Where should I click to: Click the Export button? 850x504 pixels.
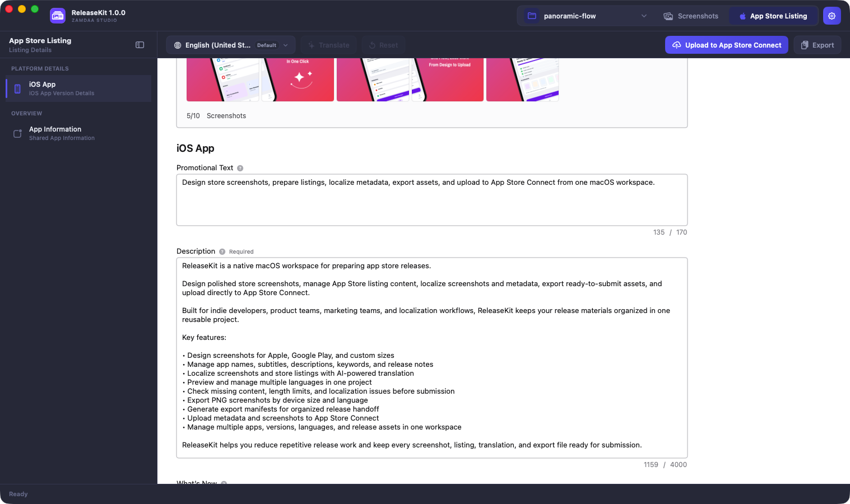pos(818,45)
